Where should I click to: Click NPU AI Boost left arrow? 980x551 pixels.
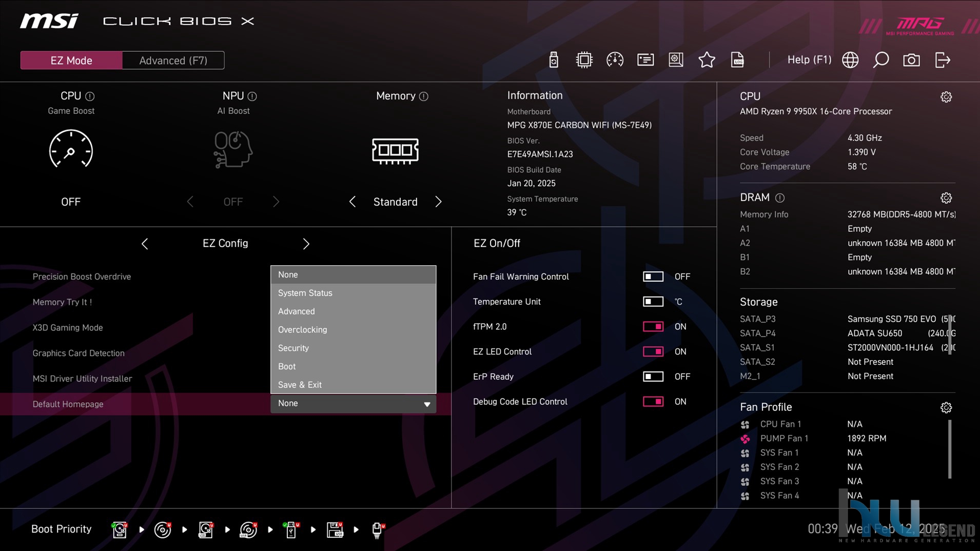point(190,202)
